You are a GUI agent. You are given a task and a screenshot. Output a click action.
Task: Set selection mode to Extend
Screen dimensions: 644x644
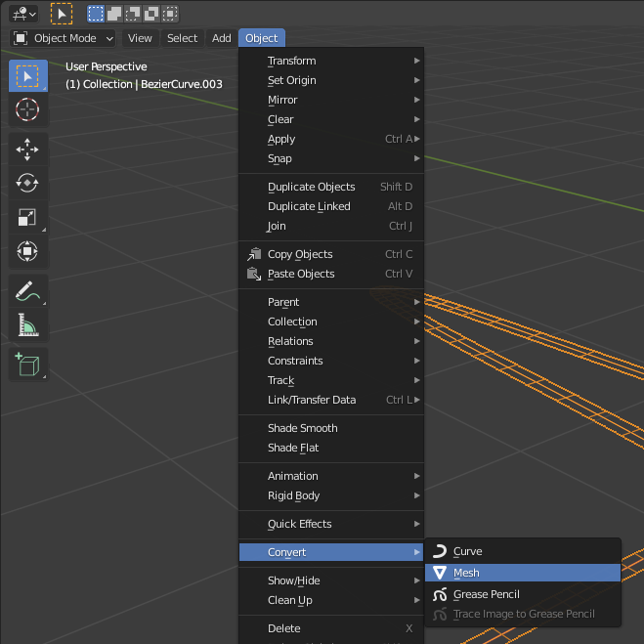pos(114,14)
